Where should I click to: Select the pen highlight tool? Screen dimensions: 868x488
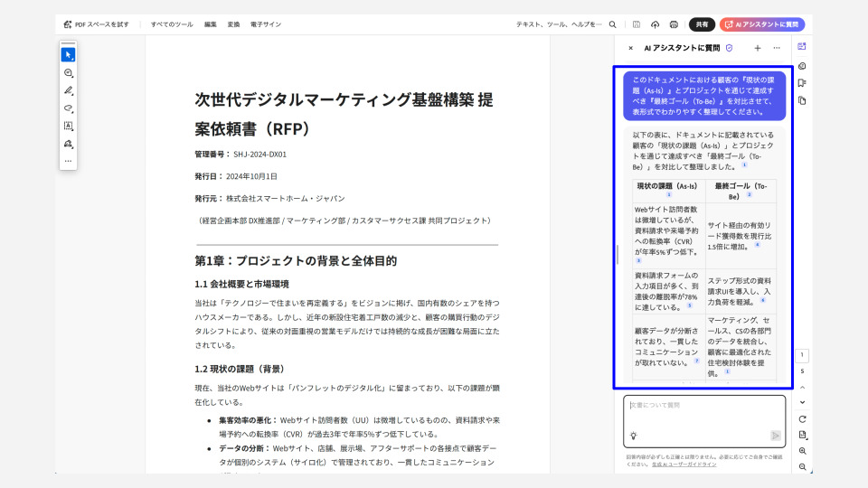click(68, 90)
